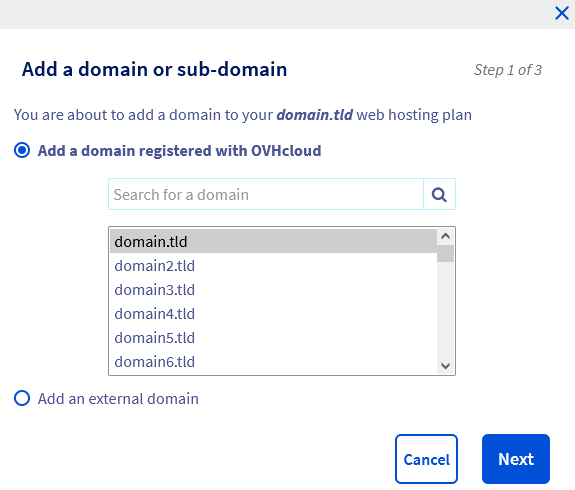Cancel adding the domain

(426, 459)
